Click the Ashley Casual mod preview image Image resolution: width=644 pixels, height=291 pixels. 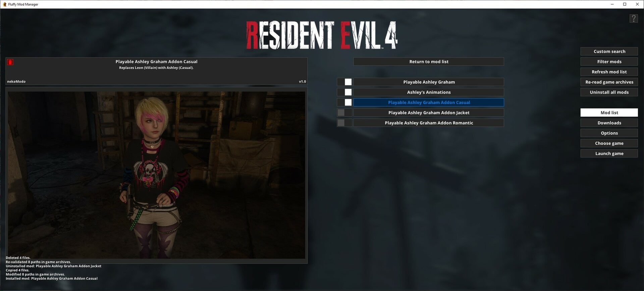pos(156,175)
